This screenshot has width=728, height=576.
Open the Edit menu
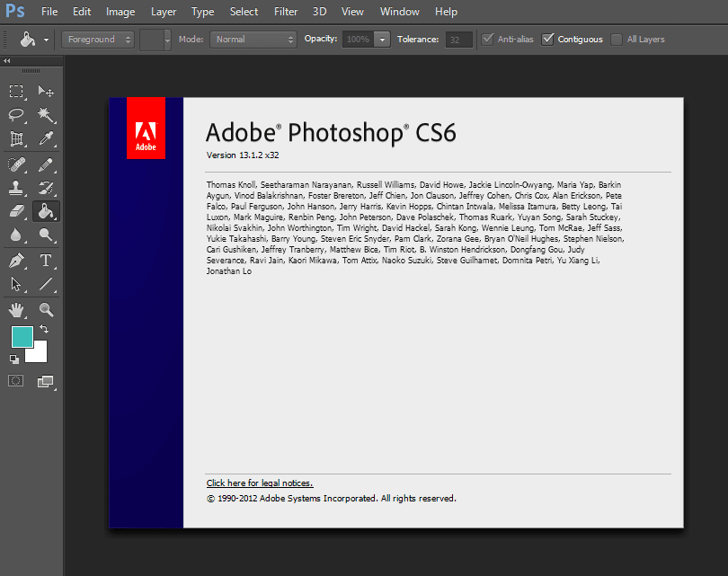[82, 12]
